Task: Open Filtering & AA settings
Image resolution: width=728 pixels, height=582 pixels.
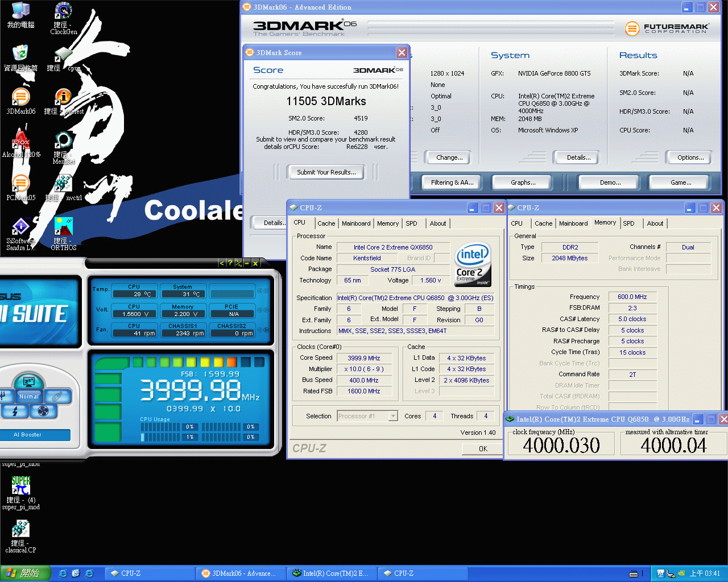Action: [452, 182]
